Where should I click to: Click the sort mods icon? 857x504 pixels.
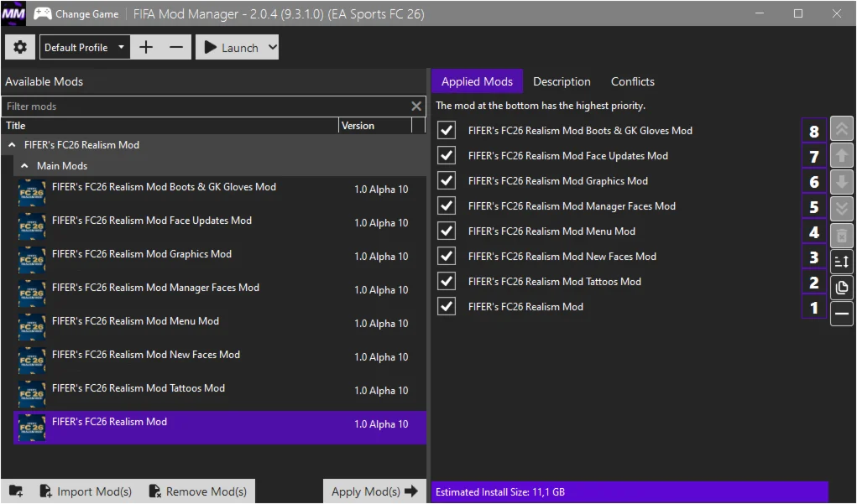[x=841, y=261]
